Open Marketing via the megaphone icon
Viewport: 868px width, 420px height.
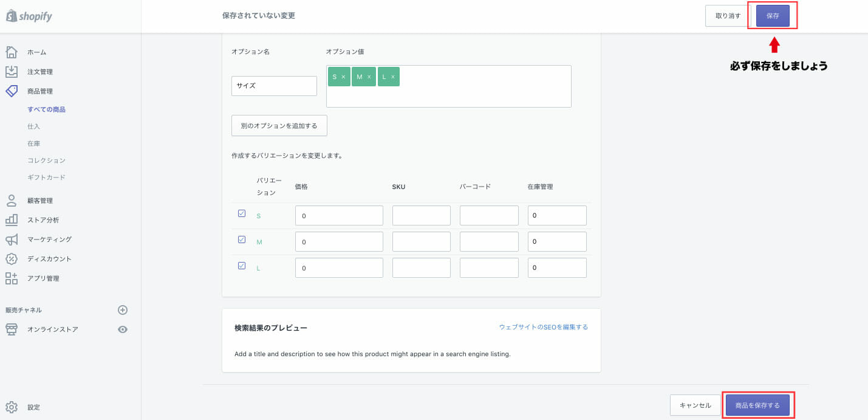pyautogui.click(x=12, y=239)
